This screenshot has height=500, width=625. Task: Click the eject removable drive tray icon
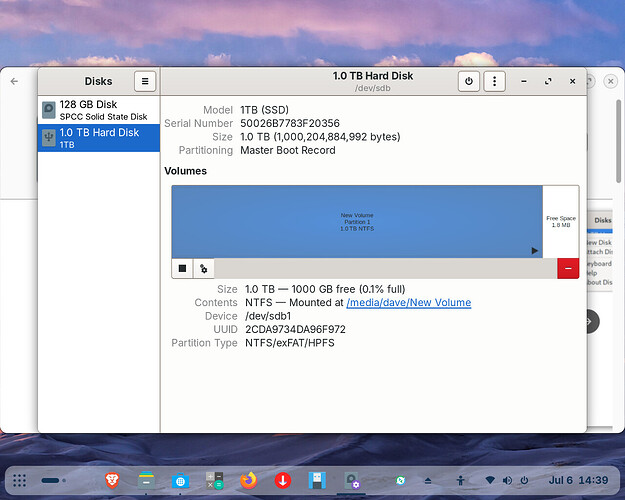click(428, 480)
